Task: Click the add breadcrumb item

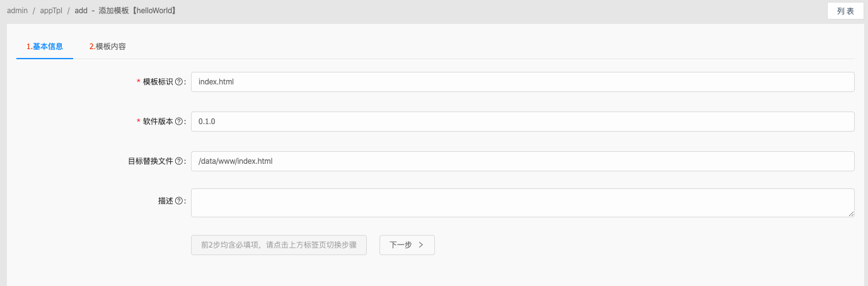Action: tap(81, 11)
